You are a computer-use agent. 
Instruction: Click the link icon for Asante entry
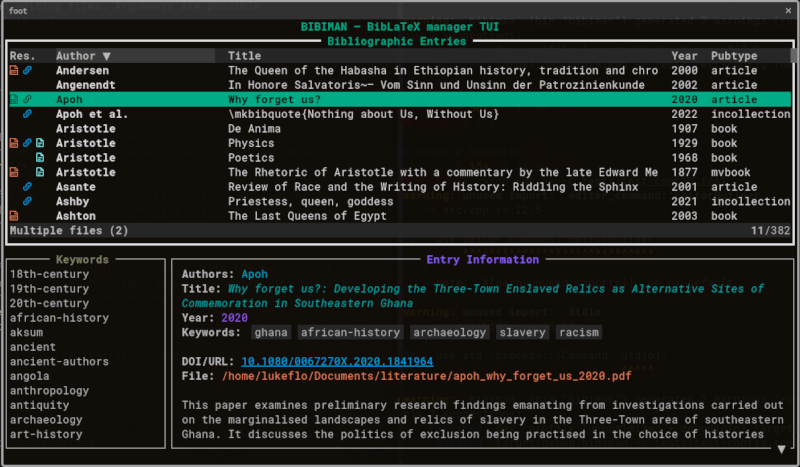(28, 187)
